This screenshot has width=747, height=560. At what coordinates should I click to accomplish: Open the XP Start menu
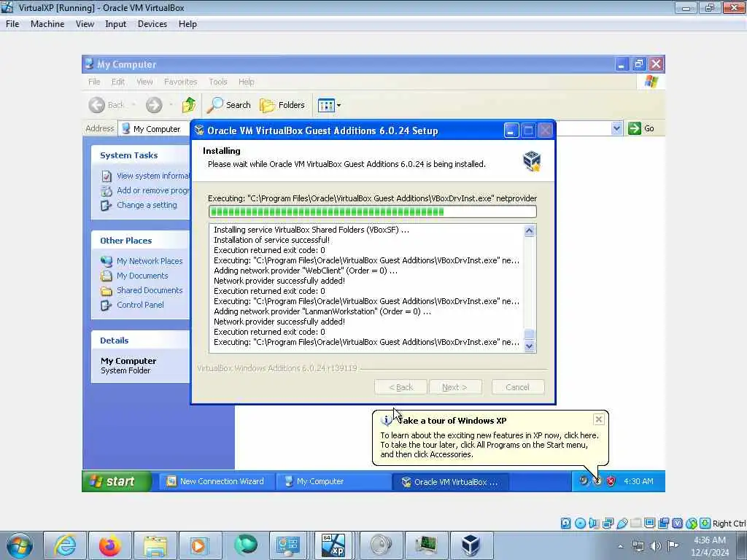click(117, 481)
